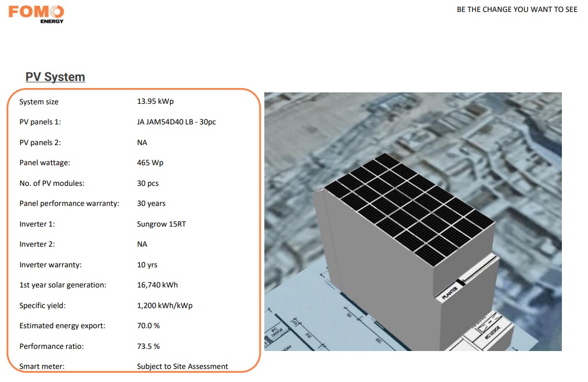Click the 'PLANTER' label on the building model
The width and height of the screenshot is (588, 382).
[x=450, y=293]
